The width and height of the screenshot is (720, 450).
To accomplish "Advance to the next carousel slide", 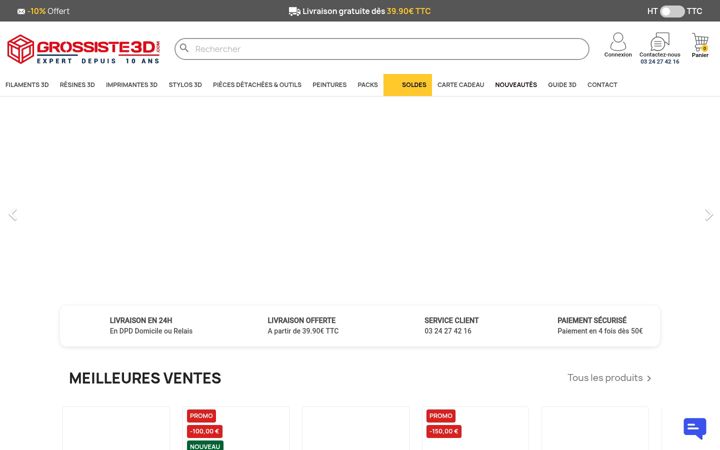I will (709, 215).
